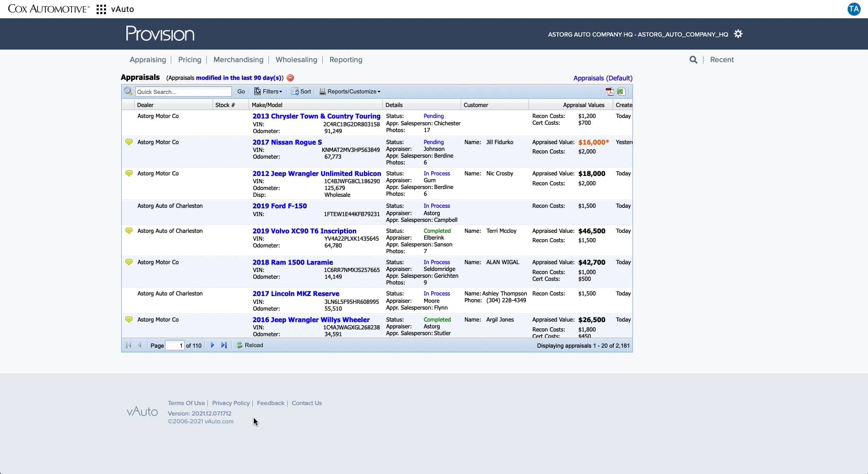Click the search magnifier icon beside Recent
Viewport: 868px width, 474px height.
[x=694, y=60]
